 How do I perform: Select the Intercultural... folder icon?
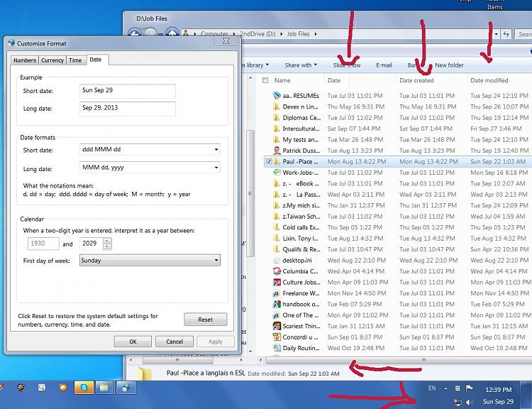tap(277, 129)
